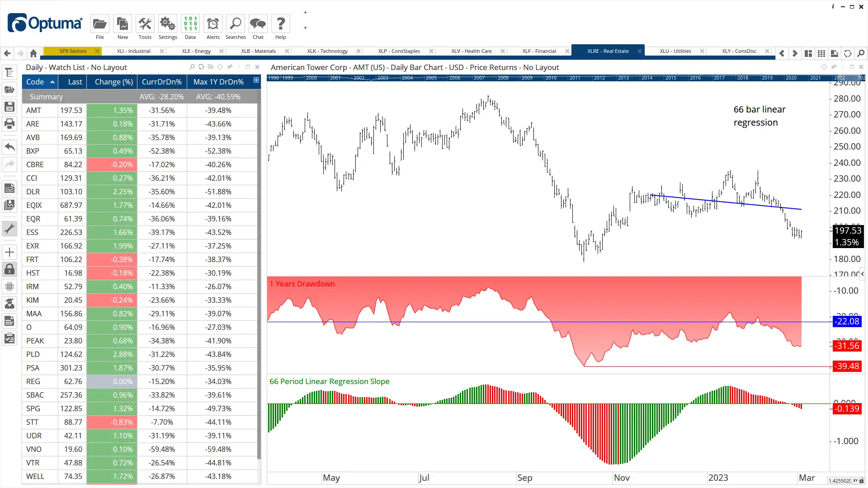Open the Alerts alarm clock icon
868x488 pixels.
pyautogui.click(x=213, y=24)
